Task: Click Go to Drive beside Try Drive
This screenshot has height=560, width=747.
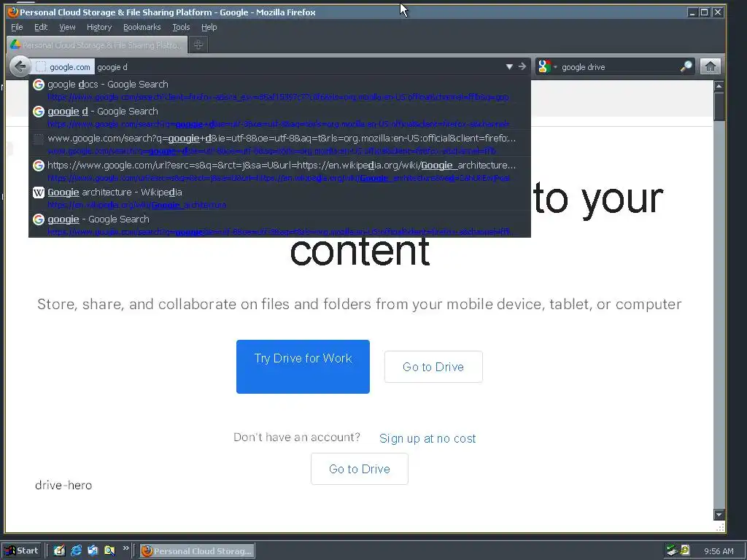Action: [433, 367]
